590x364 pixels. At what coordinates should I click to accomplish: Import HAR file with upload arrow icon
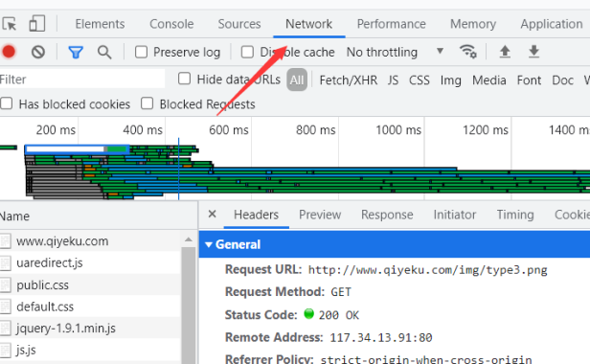coord(505,51)
